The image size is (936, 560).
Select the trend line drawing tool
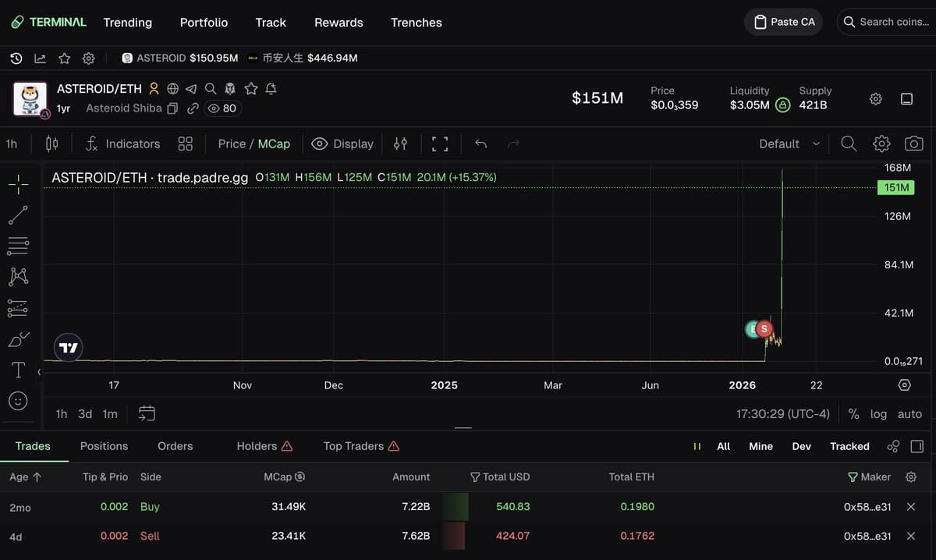(x=17, y=215)
